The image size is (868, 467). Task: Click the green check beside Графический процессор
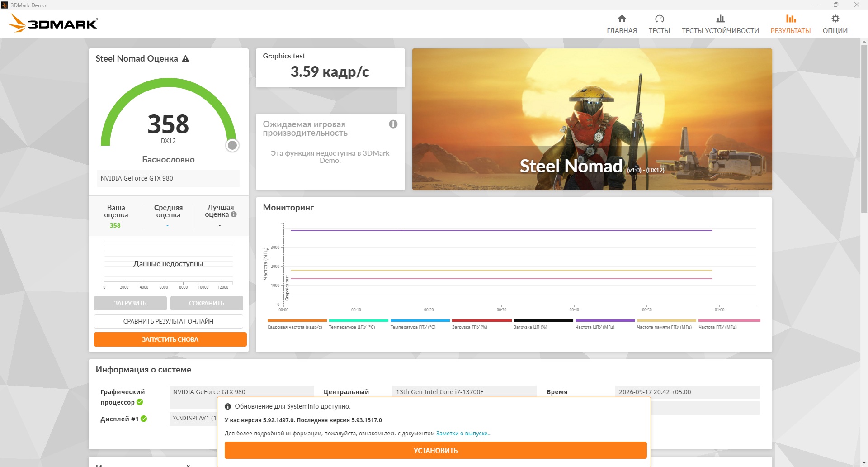point(140,402)
